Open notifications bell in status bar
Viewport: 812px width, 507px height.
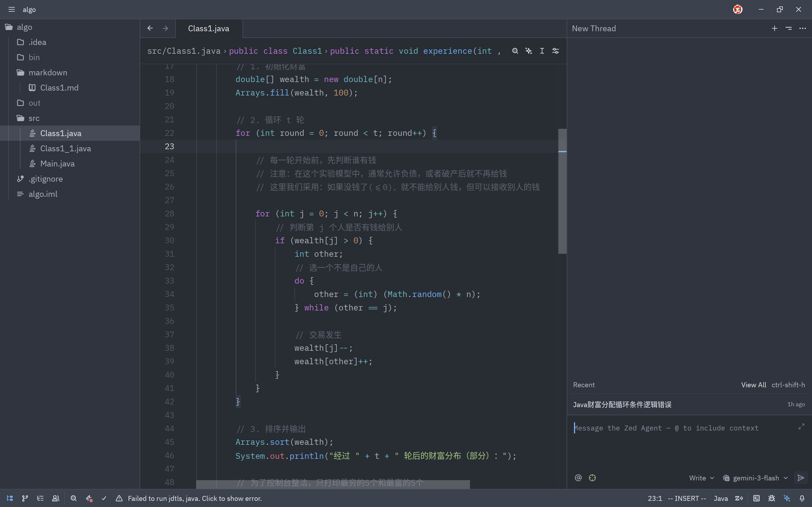pos(802,498)
